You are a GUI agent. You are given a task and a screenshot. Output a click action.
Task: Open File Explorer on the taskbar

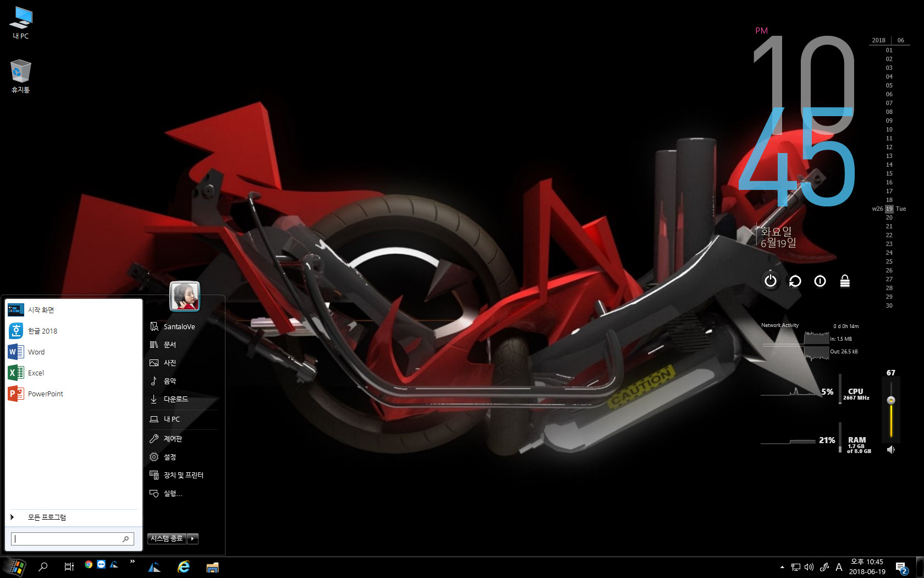[x=212, y=567]
